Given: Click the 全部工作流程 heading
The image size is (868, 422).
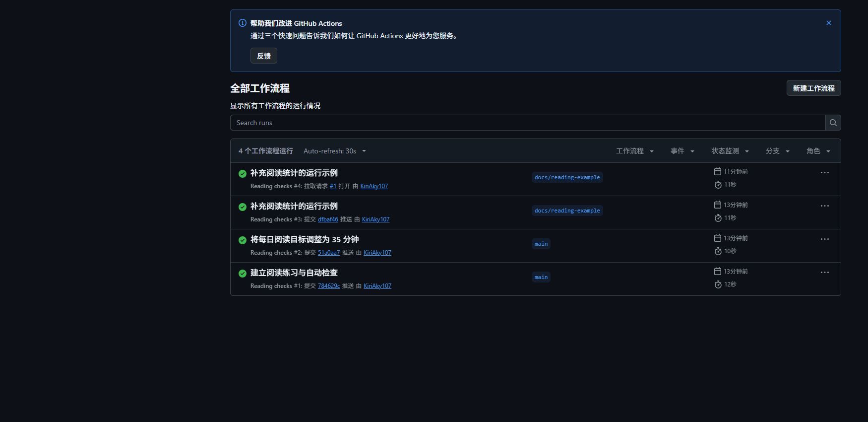Looking at the screenshot, I should point(260,88).
